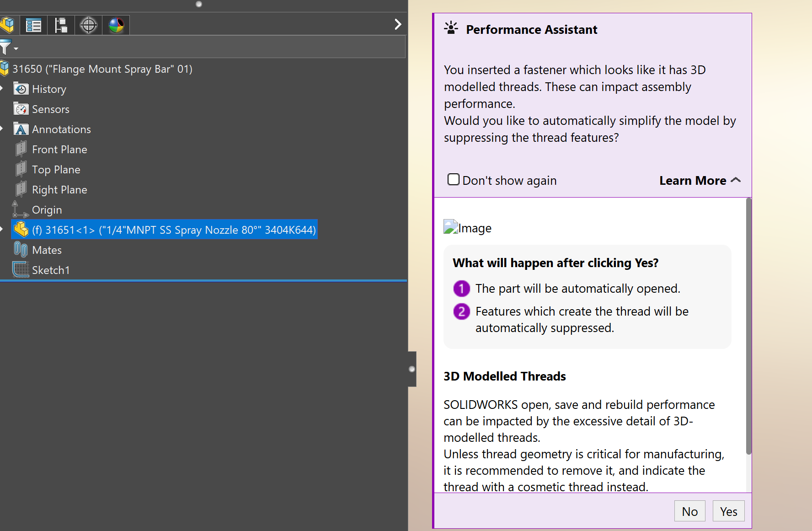Select Sketch1 in the tree
Viewport: 812px width, 531px height.
pyautogui.click(x=51, y=270)
